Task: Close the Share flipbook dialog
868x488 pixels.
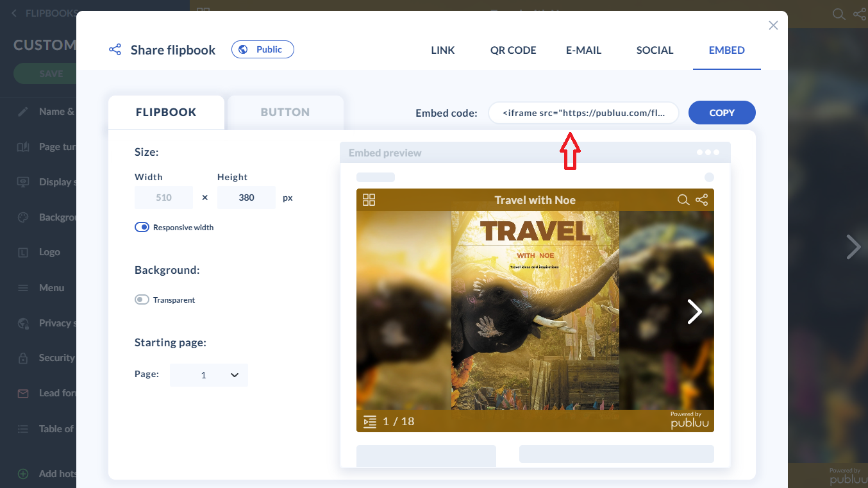Action: [x=773, y=25]
